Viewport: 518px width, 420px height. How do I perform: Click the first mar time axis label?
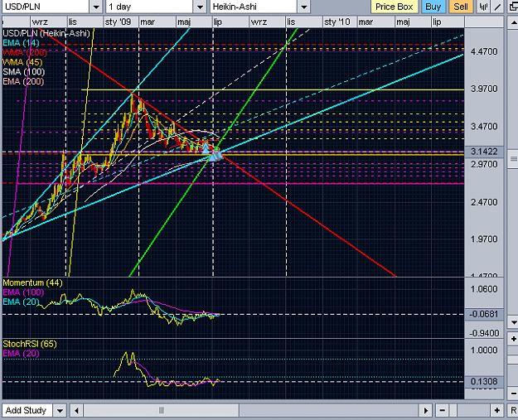click(148, 22)
